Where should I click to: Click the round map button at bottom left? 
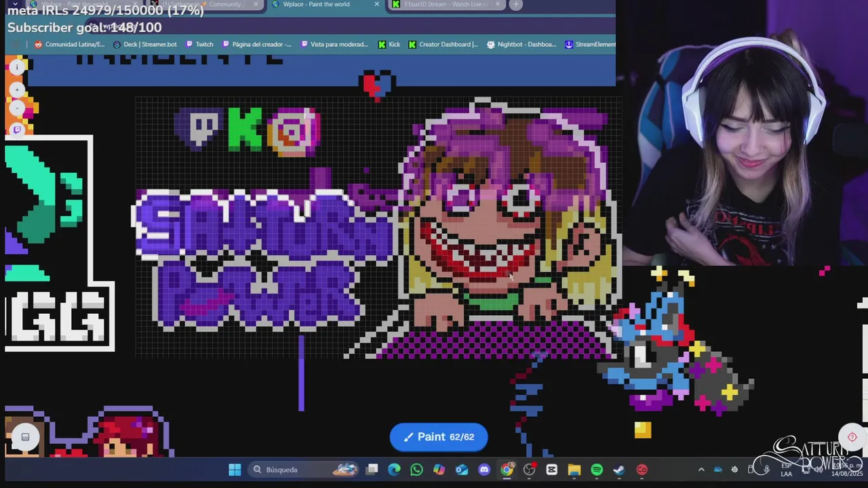[x=25, y=437]
